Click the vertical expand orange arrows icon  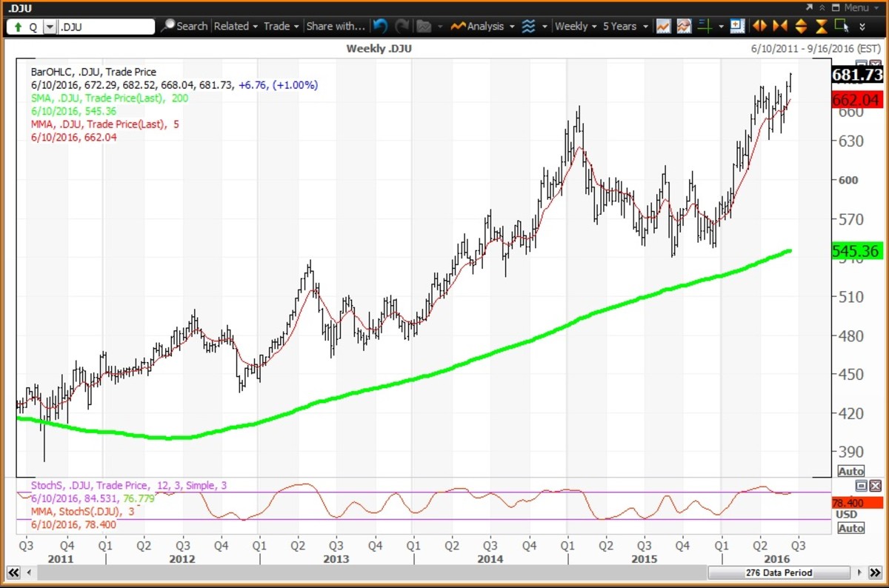(x=801, y=26)
